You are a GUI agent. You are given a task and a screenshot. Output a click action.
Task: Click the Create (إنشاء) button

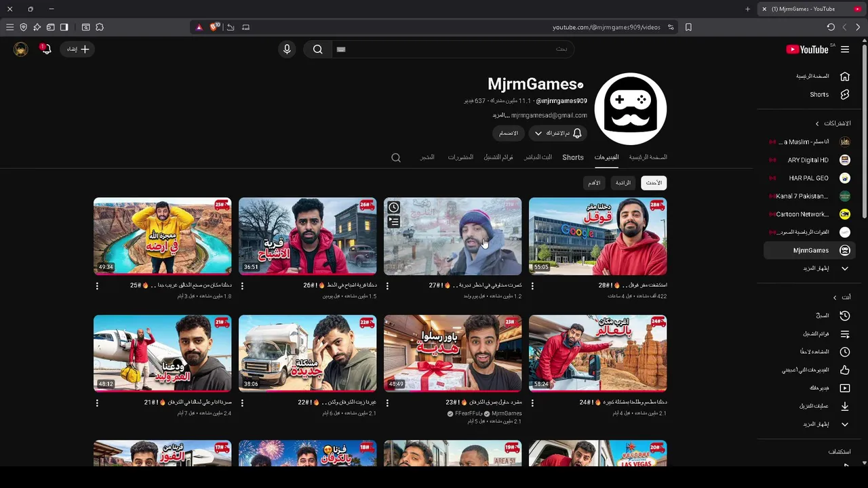click(x=77, y=49)
